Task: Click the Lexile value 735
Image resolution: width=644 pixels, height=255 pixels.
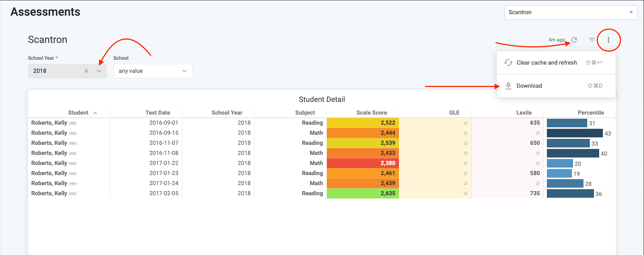Action: click(x=535, y=193)
